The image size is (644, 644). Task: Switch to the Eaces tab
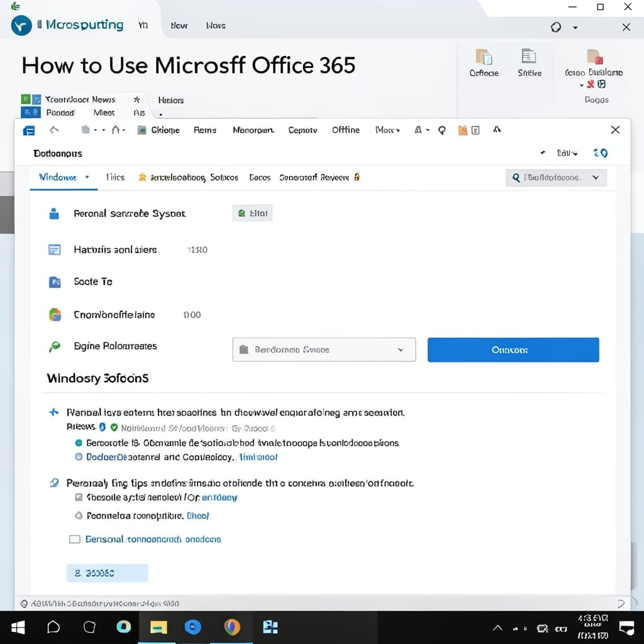(260, 177)
